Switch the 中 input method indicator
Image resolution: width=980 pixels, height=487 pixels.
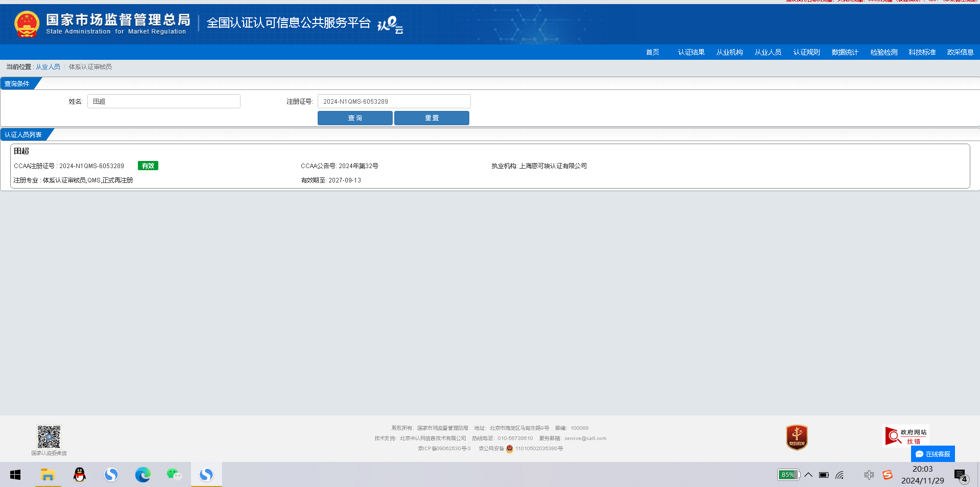click(869, 475)
